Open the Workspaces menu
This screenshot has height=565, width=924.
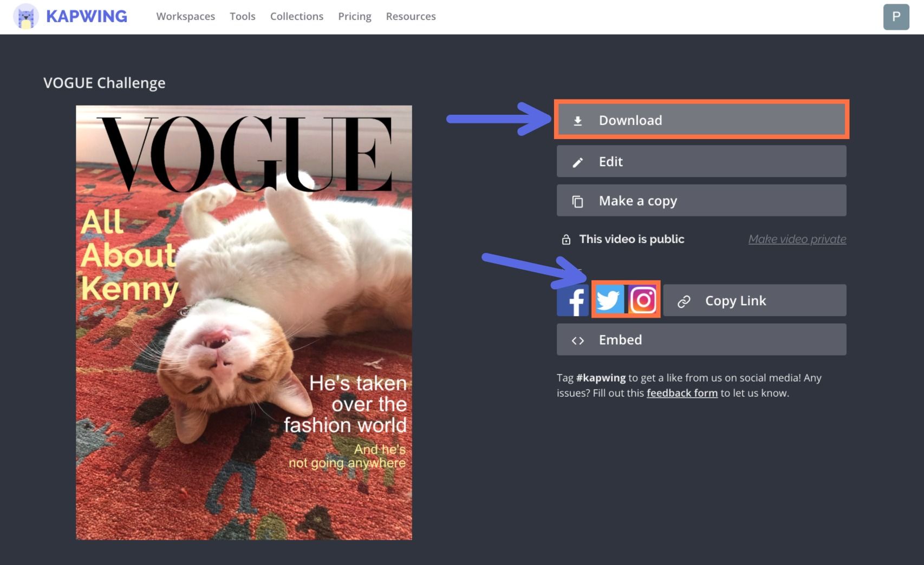(186, 16)
